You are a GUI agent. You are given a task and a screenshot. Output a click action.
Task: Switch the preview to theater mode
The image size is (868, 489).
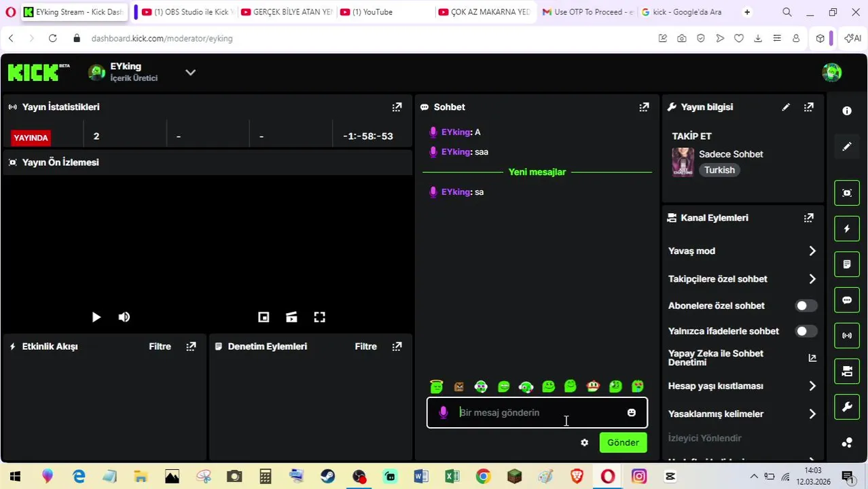click(x=291, y=317)
